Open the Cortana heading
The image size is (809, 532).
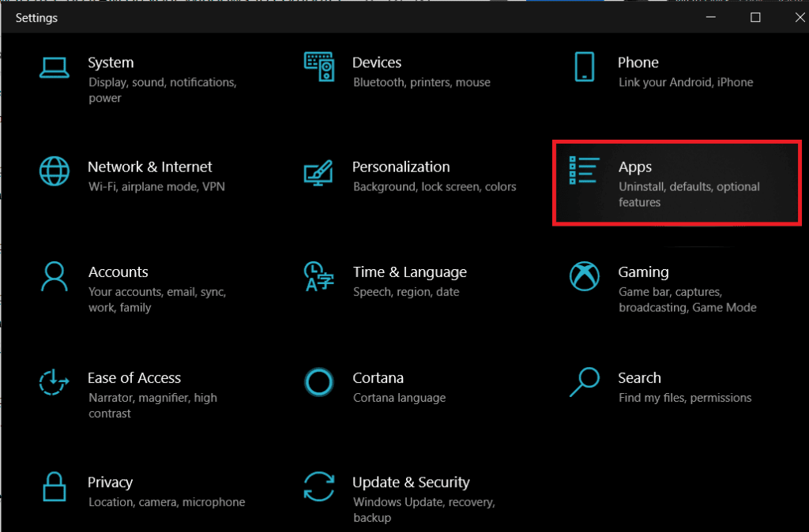378,378
